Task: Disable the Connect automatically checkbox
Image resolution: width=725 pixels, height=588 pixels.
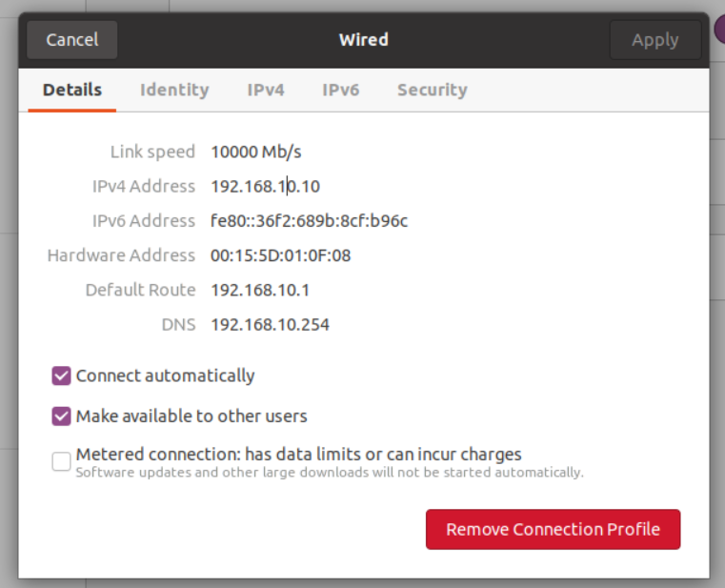Action: pos(62,375)
